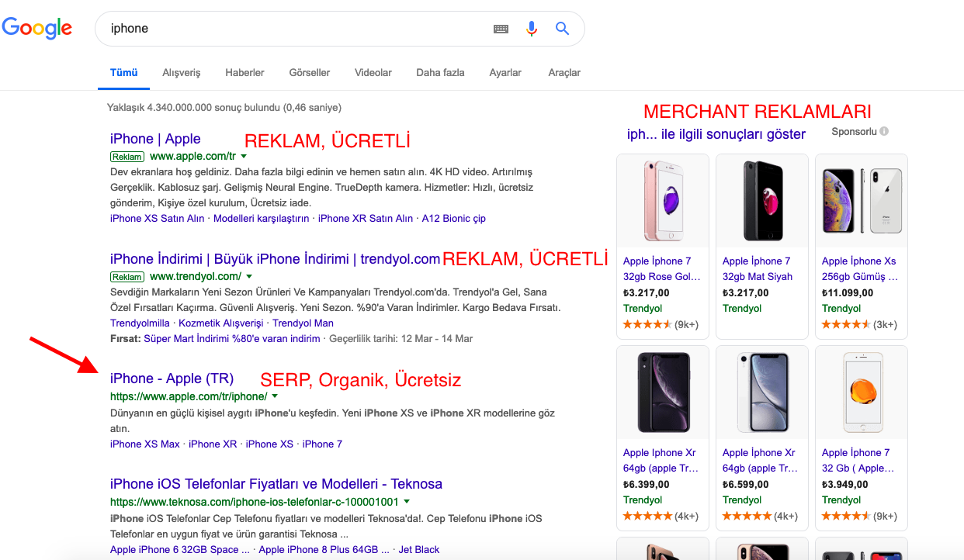964x560 pixels.
Task: Select the Tümü tab
Action: (123, 73)
